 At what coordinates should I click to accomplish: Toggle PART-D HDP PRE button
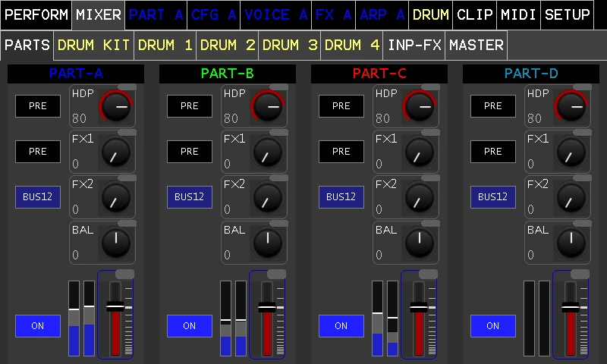(493, 106)
